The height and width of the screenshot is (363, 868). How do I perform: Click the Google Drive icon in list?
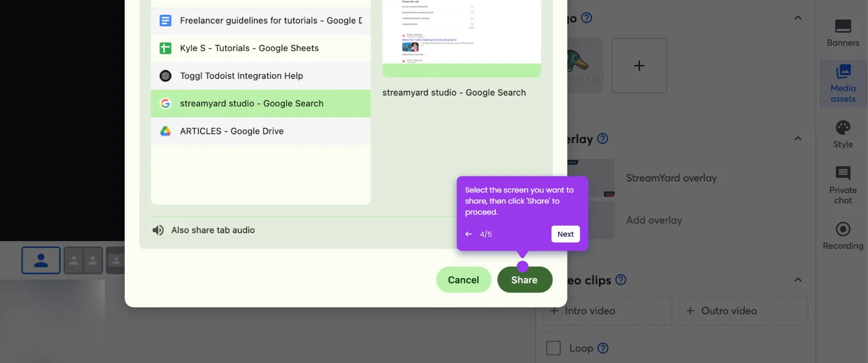(165, 131)
